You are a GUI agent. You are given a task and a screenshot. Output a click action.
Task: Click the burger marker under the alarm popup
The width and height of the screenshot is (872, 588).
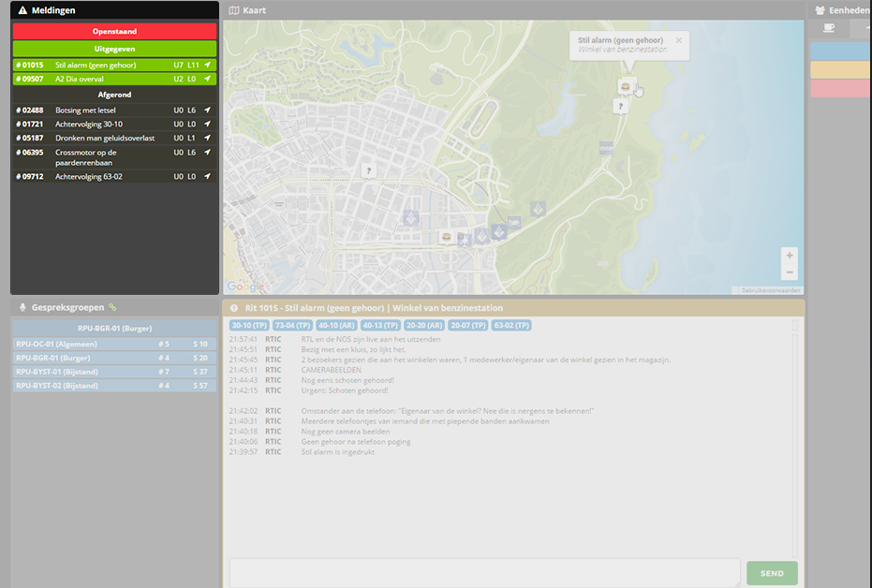625,86
